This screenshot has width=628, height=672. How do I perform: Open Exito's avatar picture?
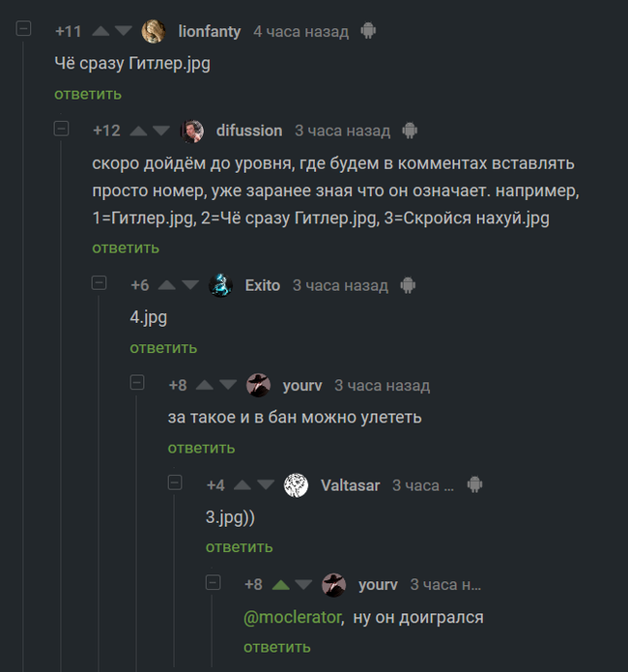(220, 285)
